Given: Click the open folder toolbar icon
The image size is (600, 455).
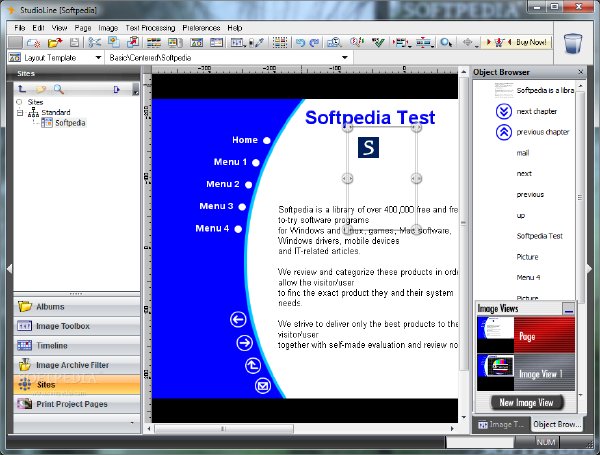Looking at the screenshot, I should click(x=55, y=42).
